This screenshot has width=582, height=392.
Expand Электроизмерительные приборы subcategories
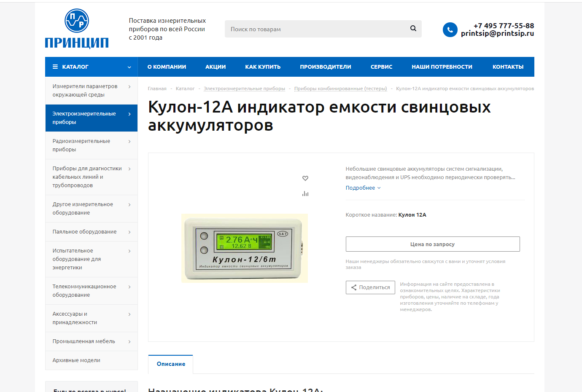pos(129,113)
